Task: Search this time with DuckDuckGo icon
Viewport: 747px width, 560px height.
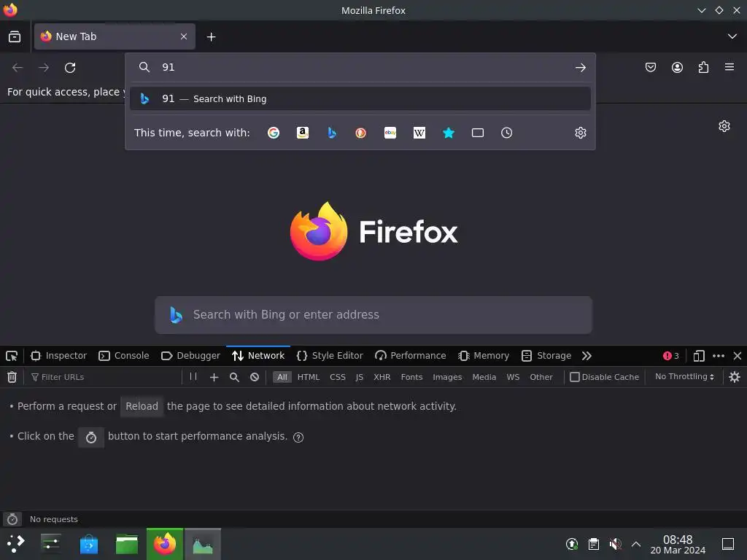Action: click(x=360, y=133)
